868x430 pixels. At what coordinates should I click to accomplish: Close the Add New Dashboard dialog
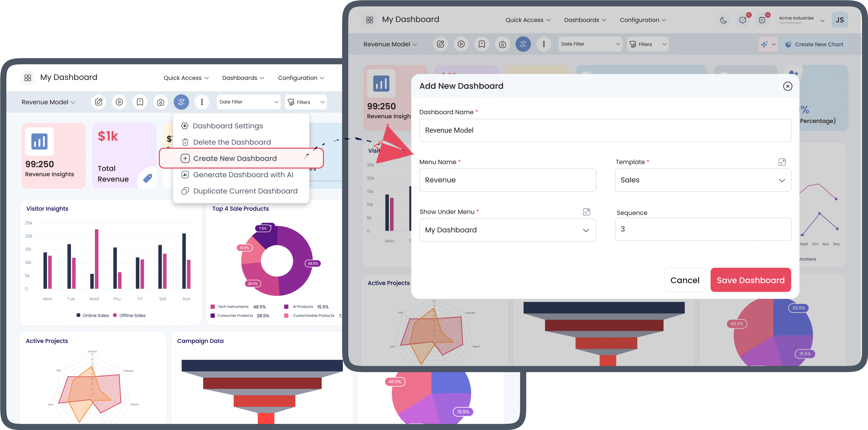click(787, 86)
